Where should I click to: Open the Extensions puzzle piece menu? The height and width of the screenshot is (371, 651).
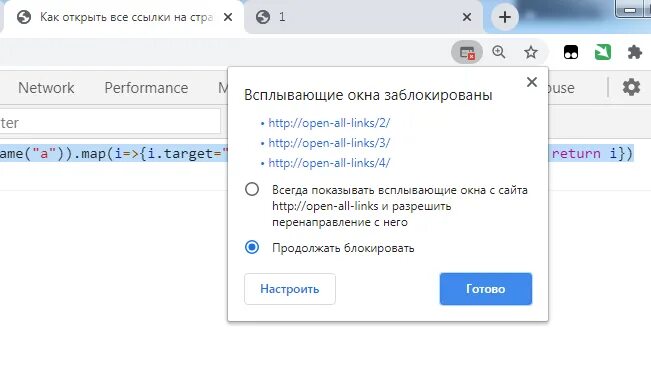tap(634, 52)
